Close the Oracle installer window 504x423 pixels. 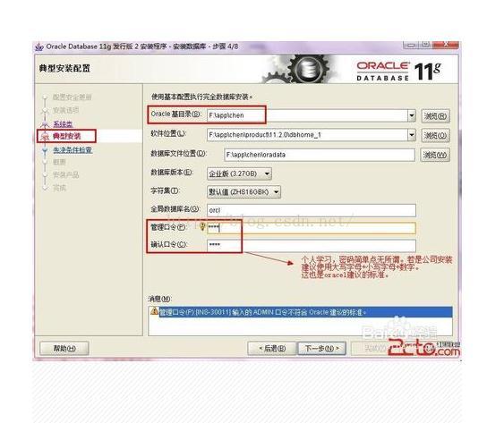[x=446, y=45]
